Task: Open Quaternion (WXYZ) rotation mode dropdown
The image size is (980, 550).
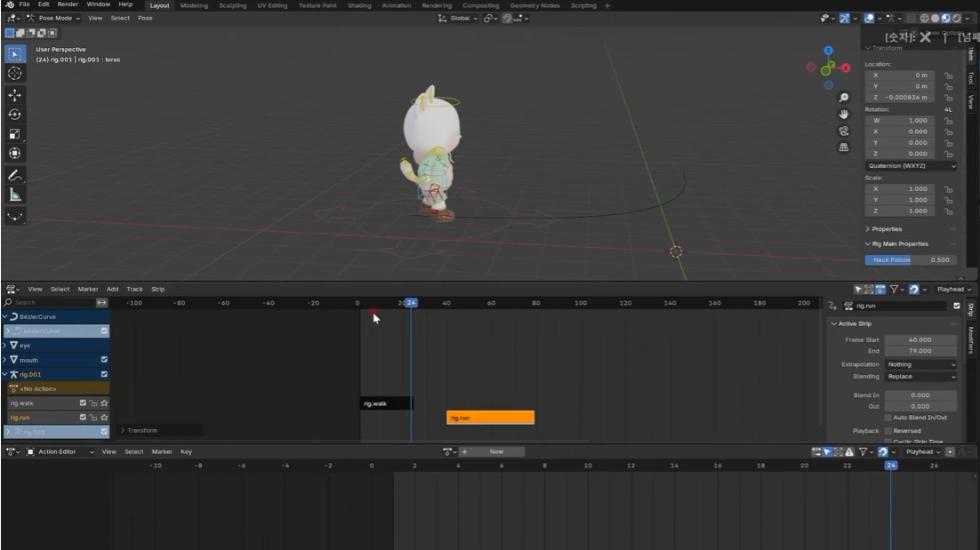Action: 912,166
